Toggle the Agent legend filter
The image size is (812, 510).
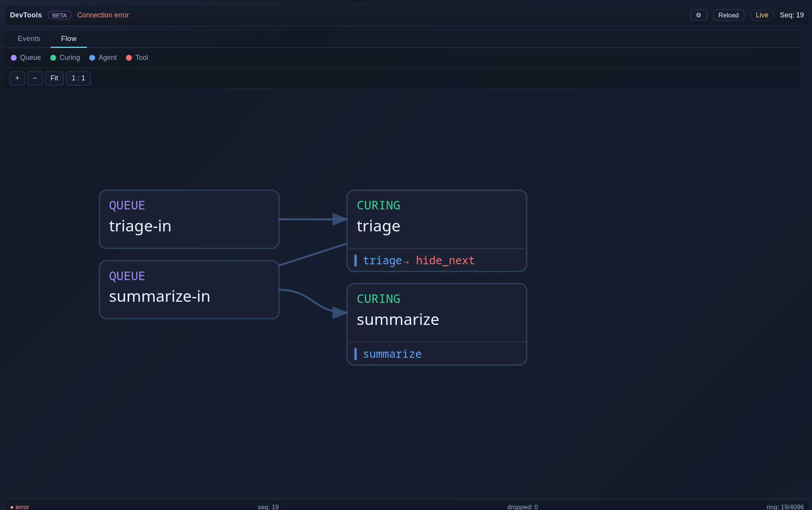click(103, 58)
